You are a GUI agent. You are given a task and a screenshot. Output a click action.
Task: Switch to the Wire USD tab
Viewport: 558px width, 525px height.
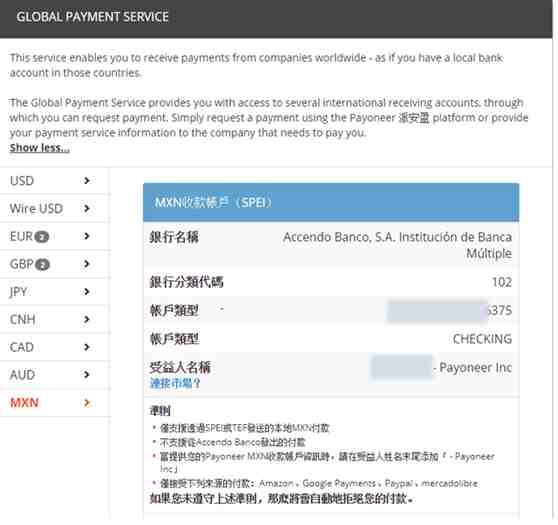coord(54,209)
